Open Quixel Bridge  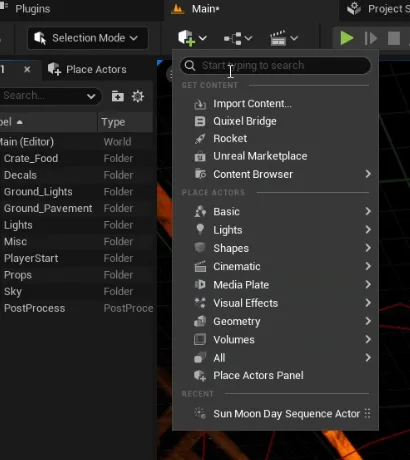275,121
